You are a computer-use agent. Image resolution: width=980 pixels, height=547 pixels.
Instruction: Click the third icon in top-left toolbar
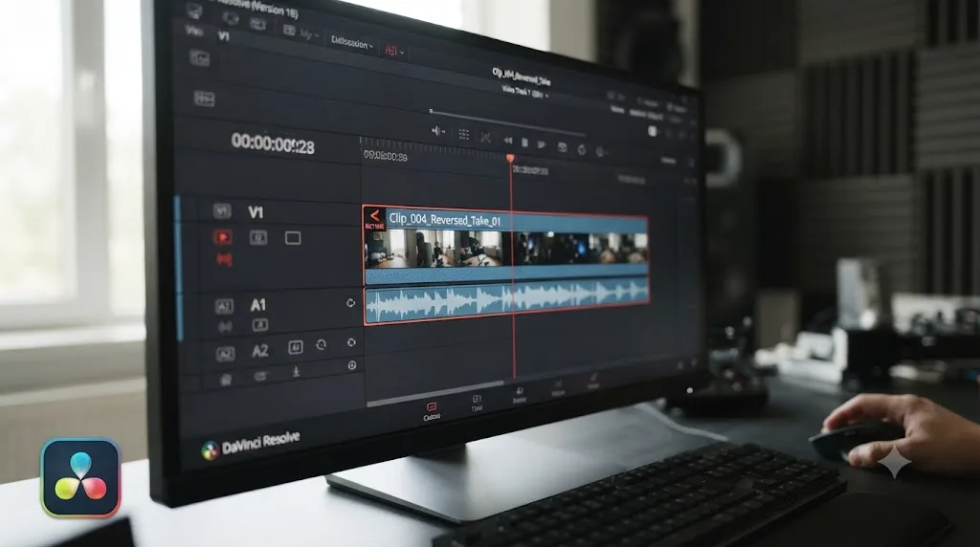[258, 24]
